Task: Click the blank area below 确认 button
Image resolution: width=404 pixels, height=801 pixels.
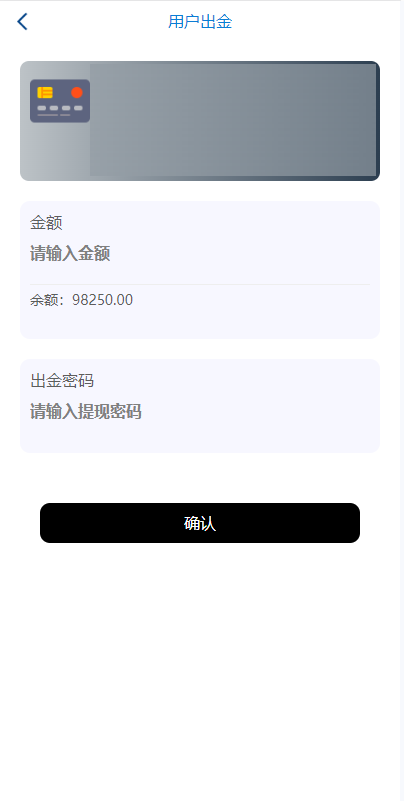Action: 200,664
